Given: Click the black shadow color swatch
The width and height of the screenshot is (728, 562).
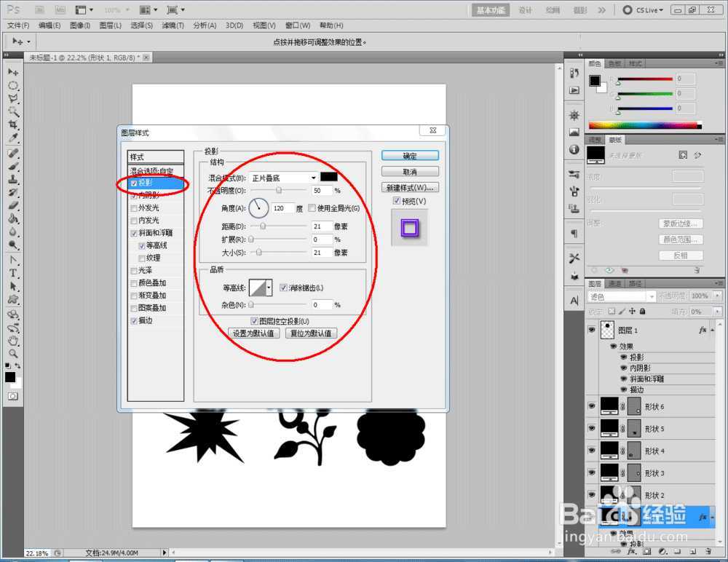Looking at the screenshot, I should (329, 177).
